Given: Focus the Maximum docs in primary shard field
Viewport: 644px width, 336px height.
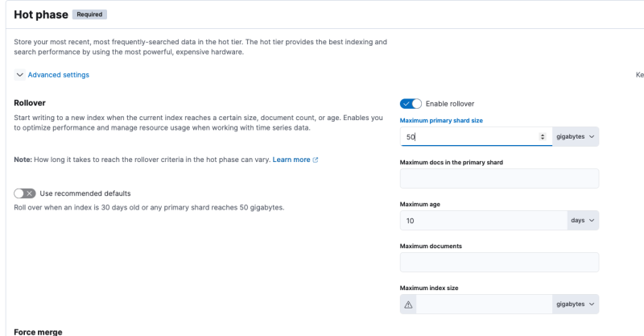Looking at the screenshot, I should (499, 179).
